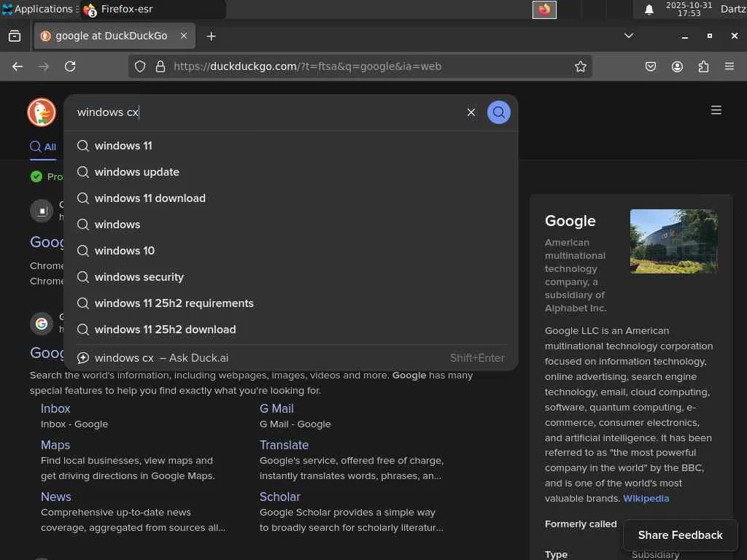The width and height of the screenshot is (747, 560).
Task: Click the DuckDuckGo duck logo
Action: coord(42,112)
